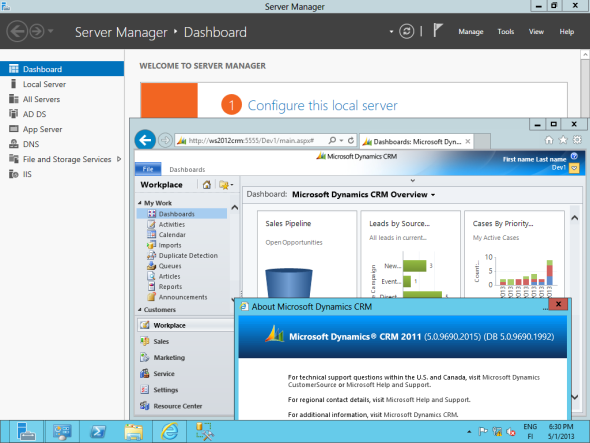Select Local Server in Server Manager
Image resolution: width=590 pixels, height=443 pixels.
(44, 84)
